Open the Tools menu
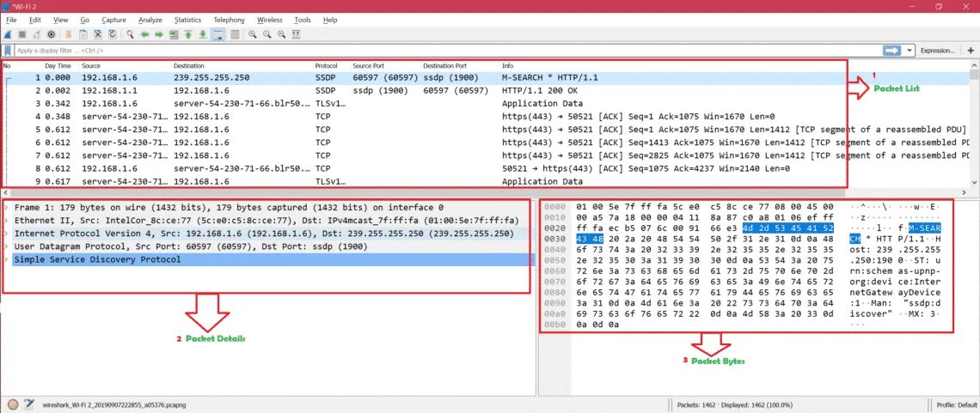Screen dimensions: 980x413 (x=303, y=20)
